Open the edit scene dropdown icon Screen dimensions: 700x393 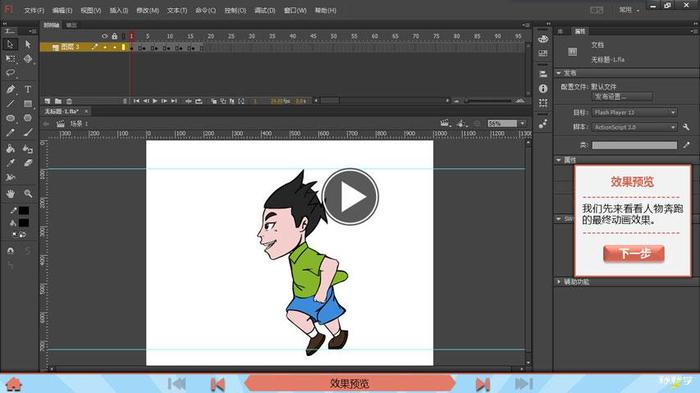click(445, 123)
